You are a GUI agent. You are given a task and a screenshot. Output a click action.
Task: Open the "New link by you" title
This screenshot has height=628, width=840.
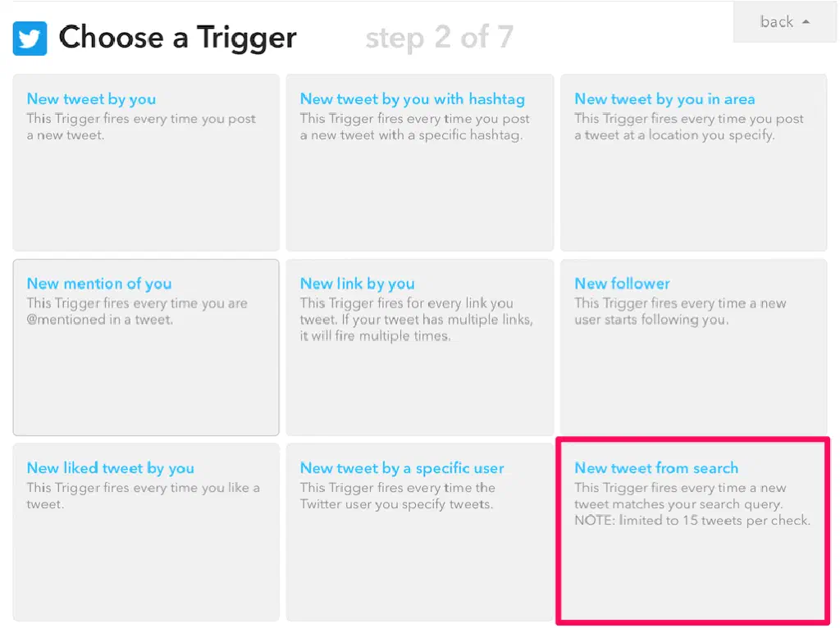point(357,284)
